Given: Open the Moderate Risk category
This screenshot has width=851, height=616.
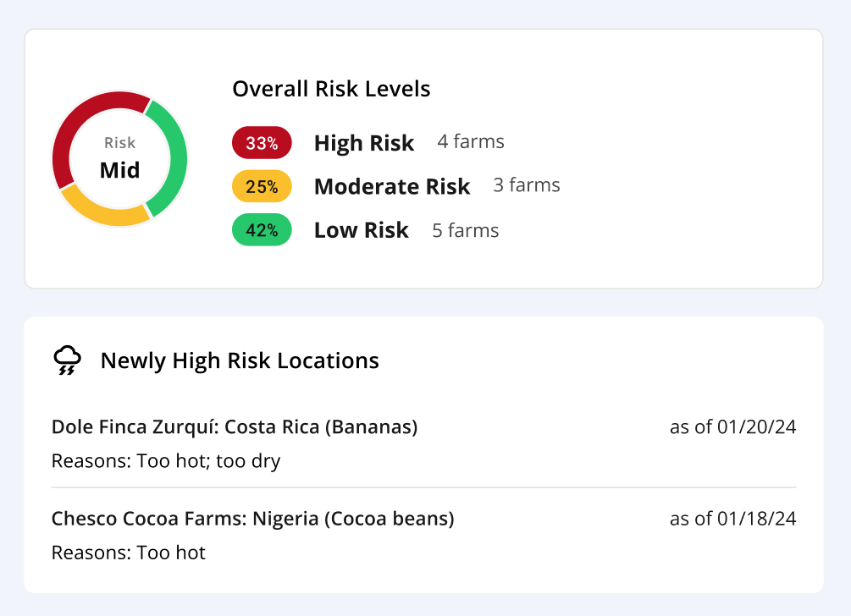Looking at the screenshot, I should point(392,186).
